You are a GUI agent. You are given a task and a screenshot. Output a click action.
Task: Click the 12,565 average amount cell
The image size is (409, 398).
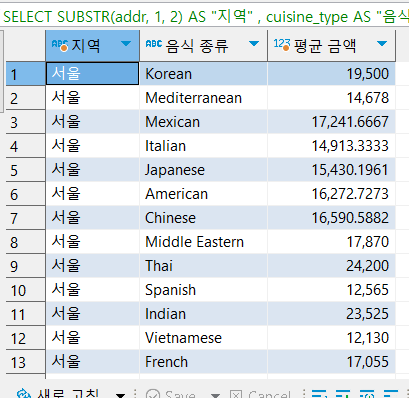(x=332, y=290)
